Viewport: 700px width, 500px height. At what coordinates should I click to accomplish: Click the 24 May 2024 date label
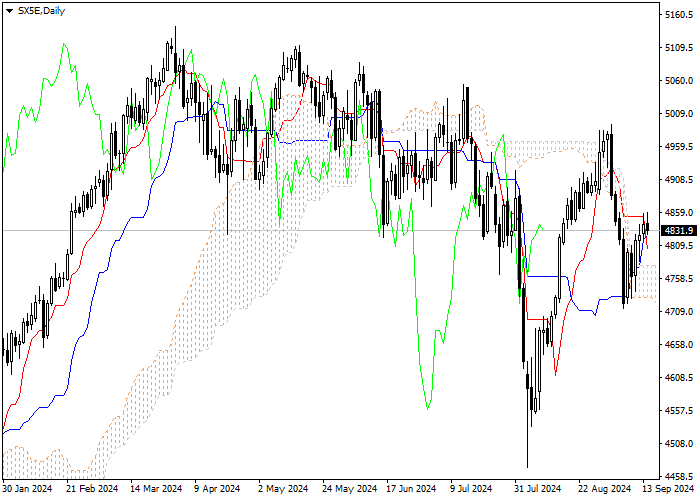coord(350,489)
